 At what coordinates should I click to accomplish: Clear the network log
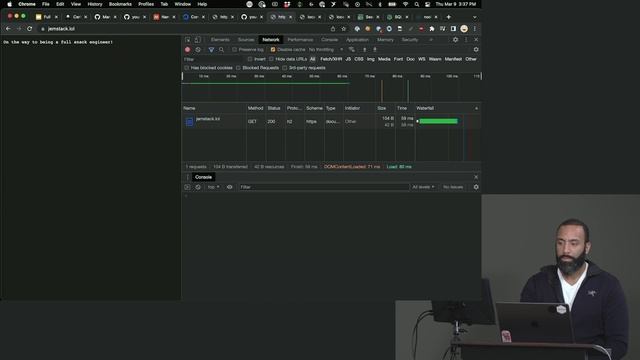pyautogui.click(x=198, y=49)
